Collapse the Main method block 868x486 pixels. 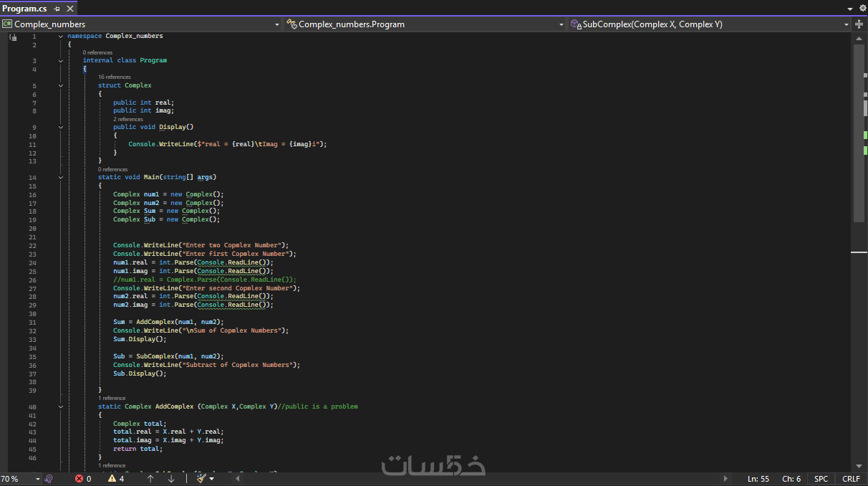coord(61,177)
